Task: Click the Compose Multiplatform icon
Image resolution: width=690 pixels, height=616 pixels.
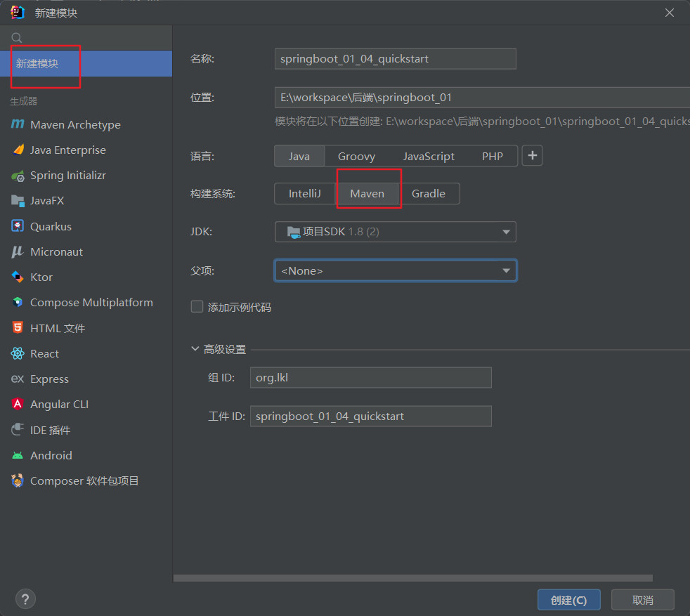Action: click(18, 302)
